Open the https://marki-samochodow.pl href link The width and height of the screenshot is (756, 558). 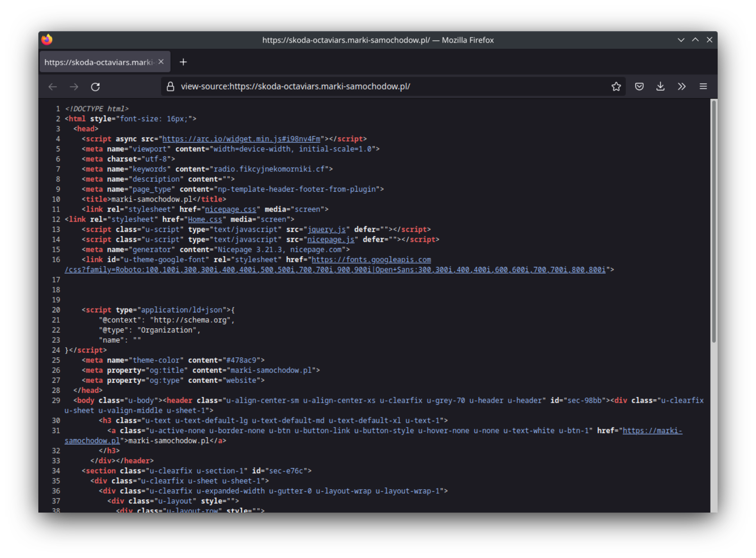(x=652, y=431)
